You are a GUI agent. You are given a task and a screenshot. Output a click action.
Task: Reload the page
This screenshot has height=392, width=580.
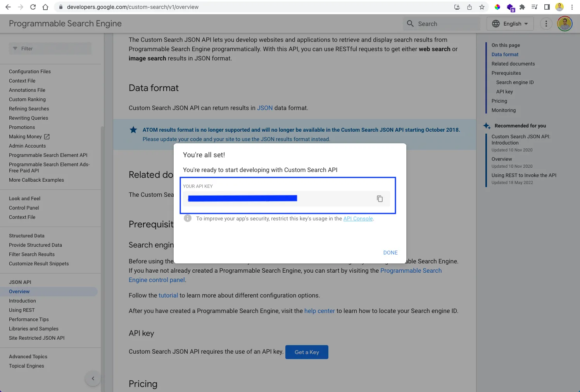[x=33, y=7]
